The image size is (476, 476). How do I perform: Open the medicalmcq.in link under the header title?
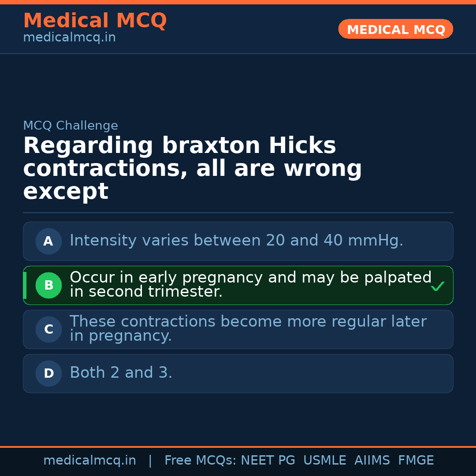[x=69, y=38]
